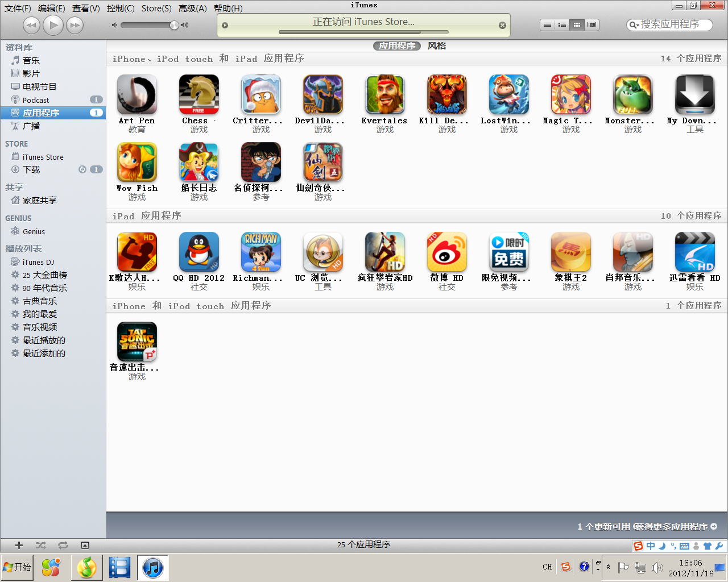Switch to album list view

[562, 25]
